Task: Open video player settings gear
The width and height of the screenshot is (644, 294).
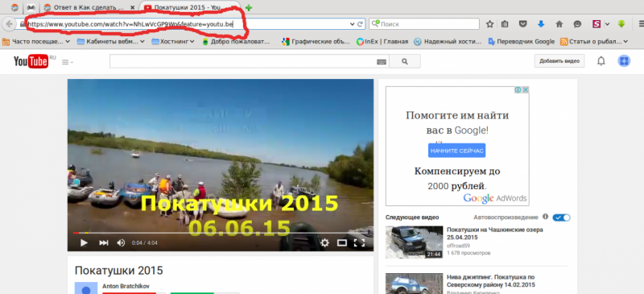Action: (324, 242)
